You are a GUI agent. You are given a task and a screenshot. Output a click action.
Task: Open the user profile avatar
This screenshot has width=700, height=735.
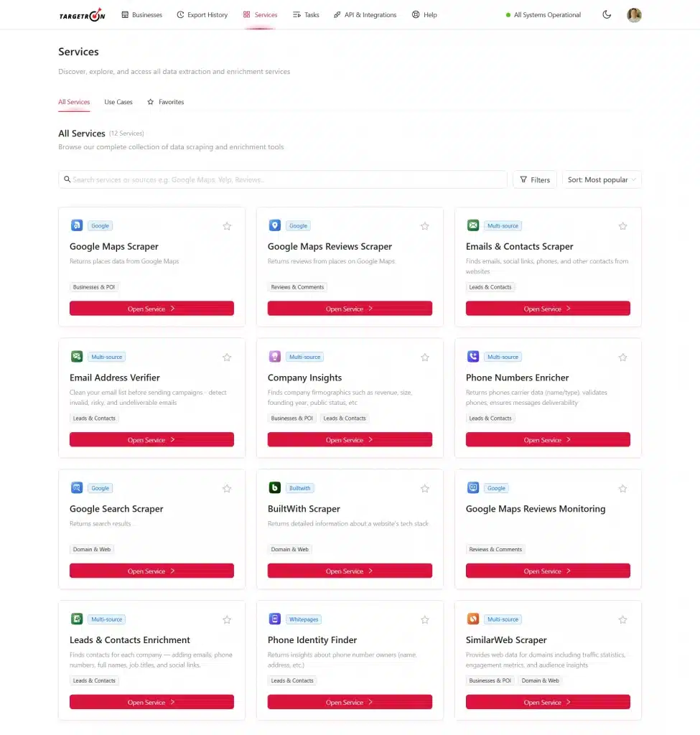tap(634, 15)
